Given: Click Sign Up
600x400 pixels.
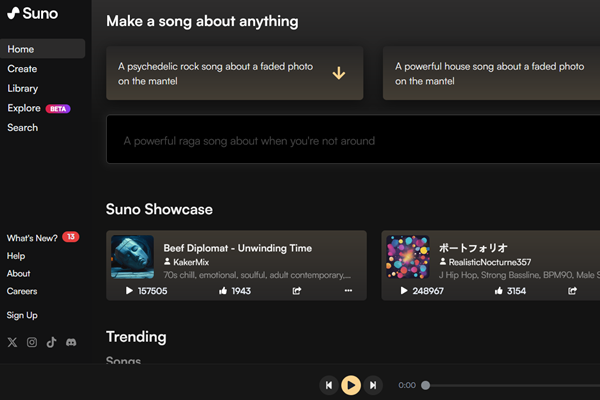Looking at the screenshot, I should 22,315.
